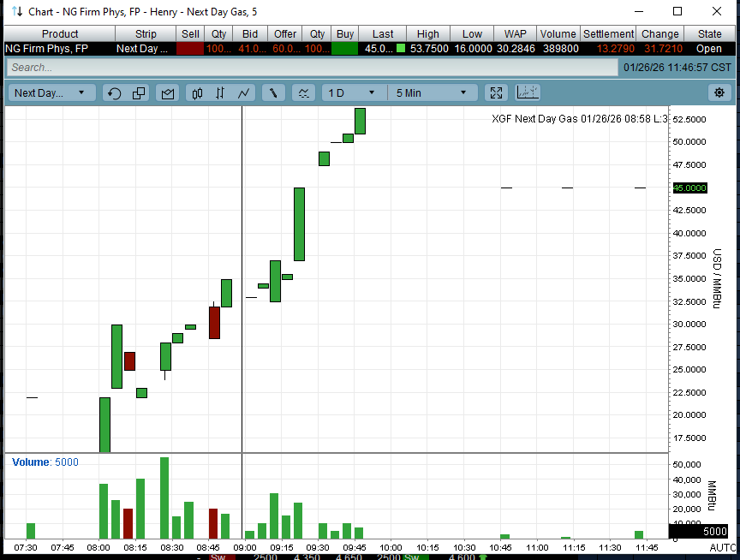
Task: Click the Open state cell
Action: tap(709, 49)
